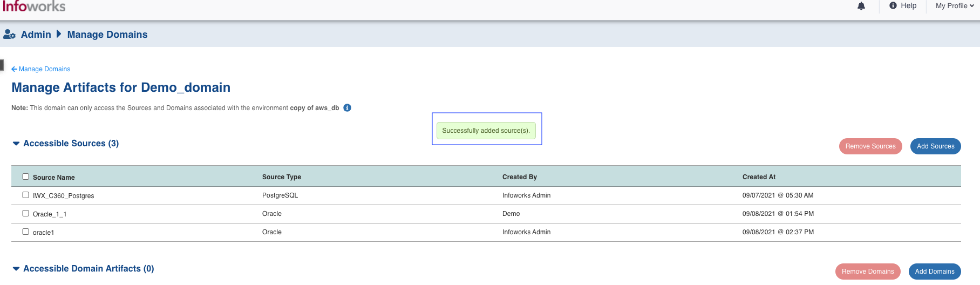Viewport: 980px width, 285px height.
Task: Click the Add Domains button
Action: coord(935,272)
